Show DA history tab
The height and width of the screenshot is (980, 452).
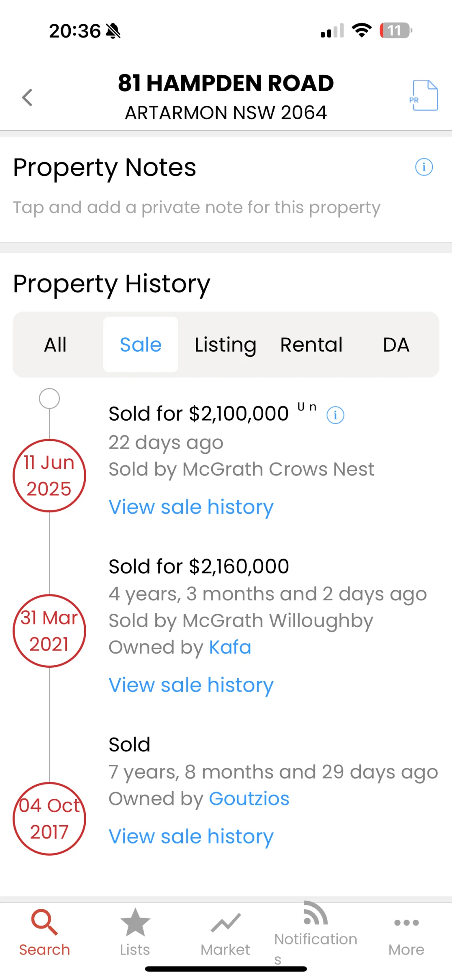396,345
